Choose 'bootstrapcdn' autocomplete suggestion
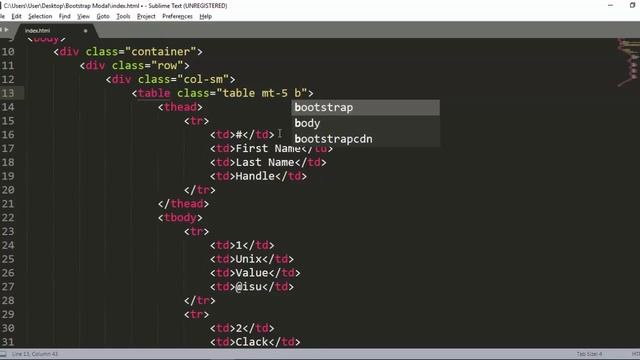Viewport: 640px width, 360px height. pos(366,139)
